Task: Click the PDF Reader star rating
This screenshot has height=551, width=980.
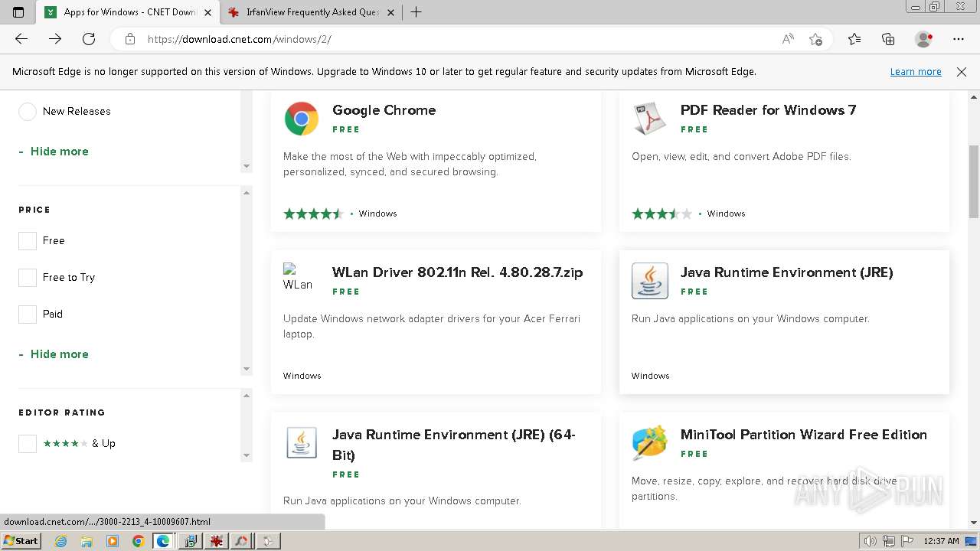Action: click(x=661, y=214)
